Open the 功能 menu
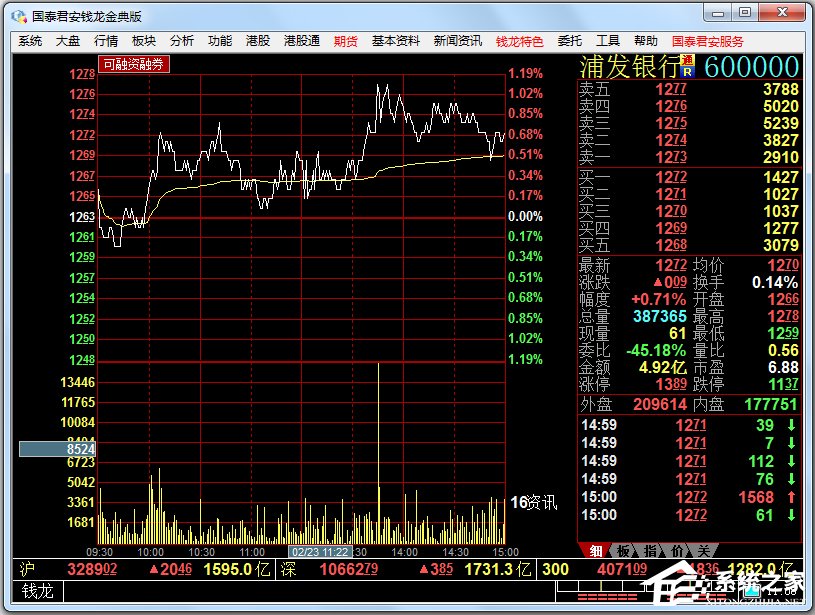 pyautogui.click(x=220, y=41)
